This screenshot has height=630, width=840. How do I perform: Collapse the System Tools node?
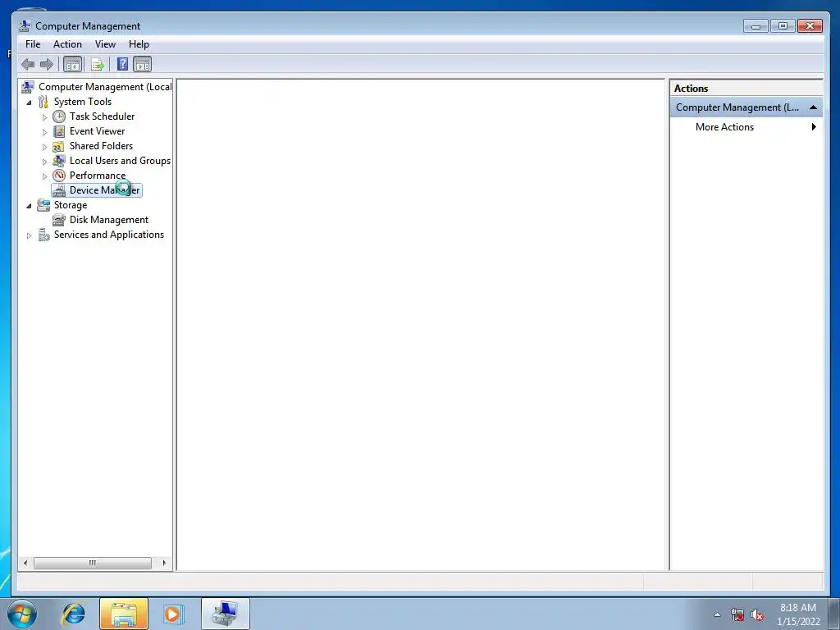tap(29, 103)
